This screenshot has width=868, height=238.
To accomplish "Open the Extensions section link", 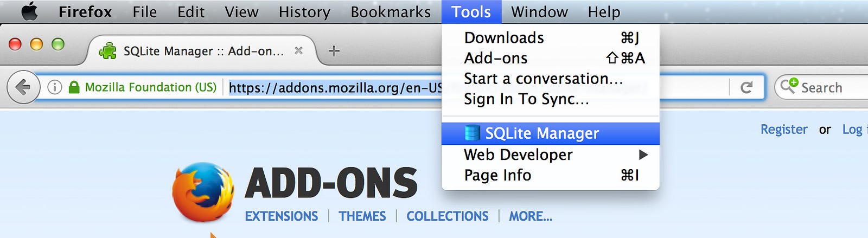I will click(x=282, y=216).
